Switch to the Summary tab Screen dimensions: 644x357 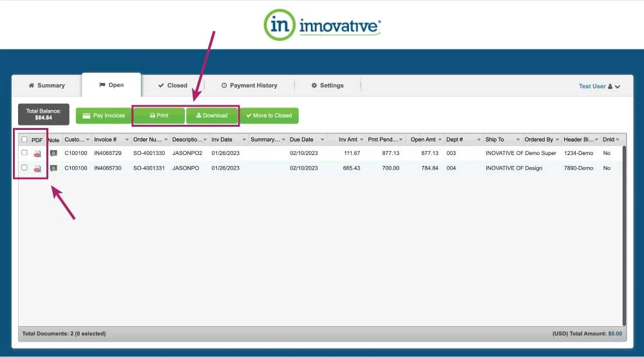[x=47, y=86]
